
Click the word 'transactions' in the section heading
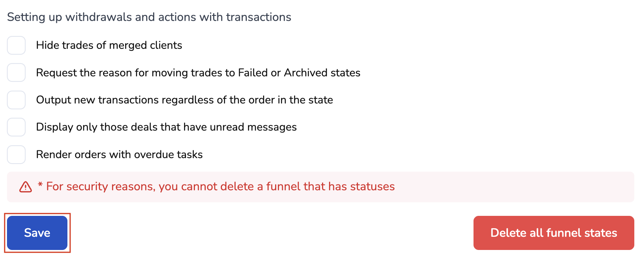258,17
